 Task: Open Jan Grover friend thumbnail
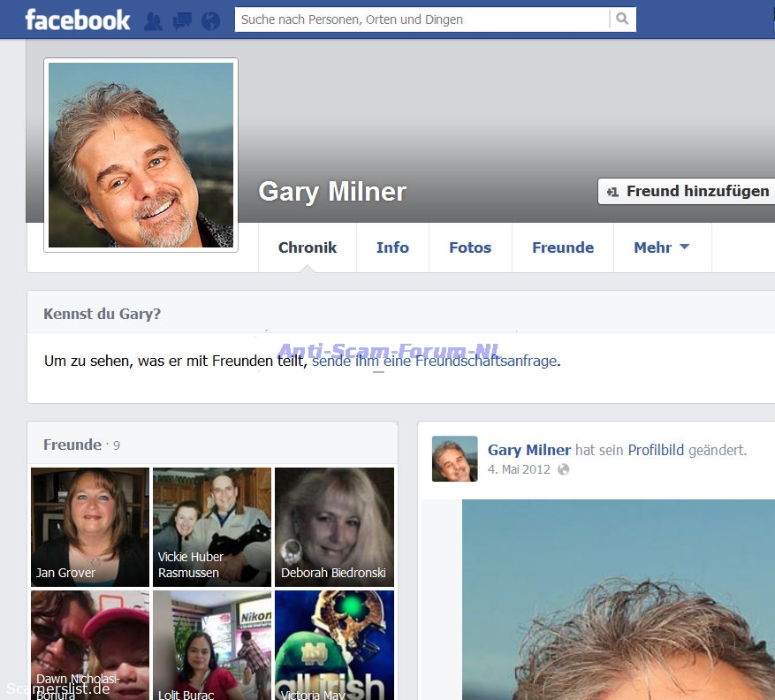[90, 527]
